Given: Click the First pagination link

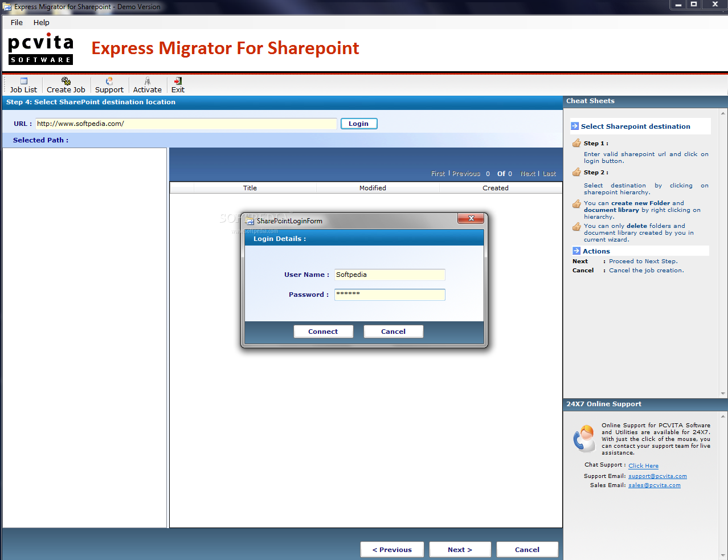Looking at the screenshot, I should (x=438, y=174).
